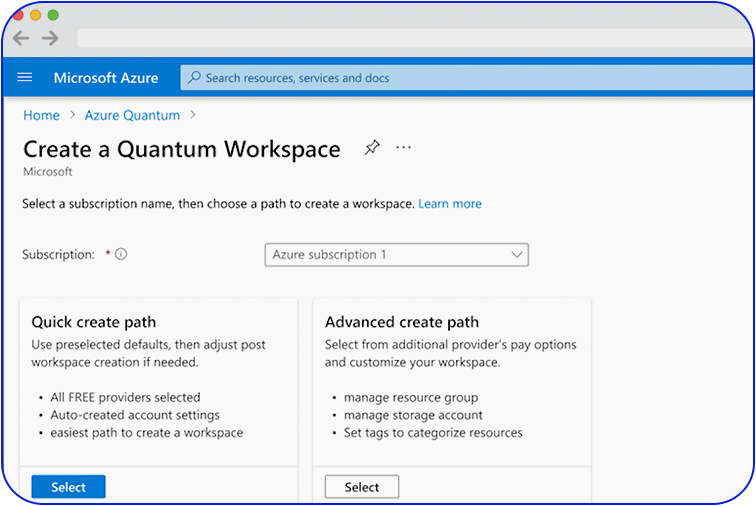Click the yellow macOS minimize window button

pyautogui.click(x=35, y=15)
